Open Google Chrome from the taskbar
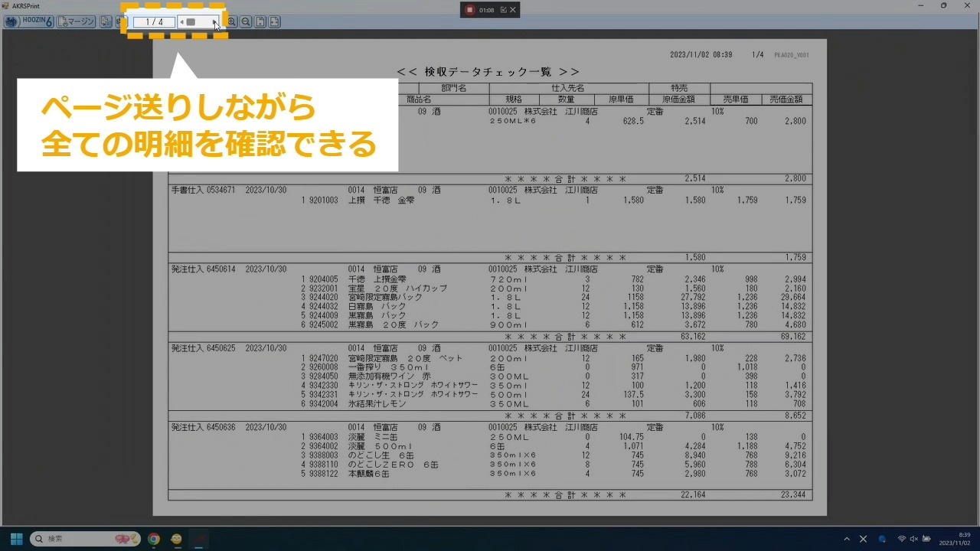Image resolution: width=980 pixels, height=551 pixels. point(154,539)
